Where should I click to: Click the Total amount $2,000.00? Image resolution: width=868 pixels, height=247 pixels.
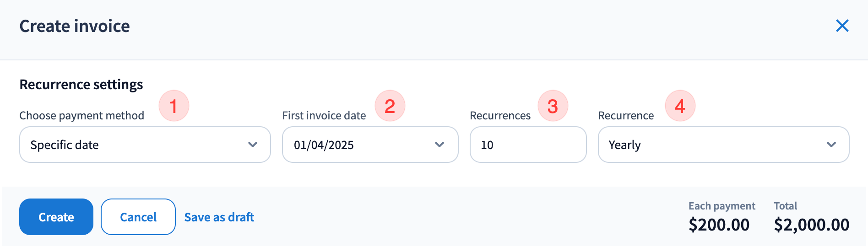811,225
